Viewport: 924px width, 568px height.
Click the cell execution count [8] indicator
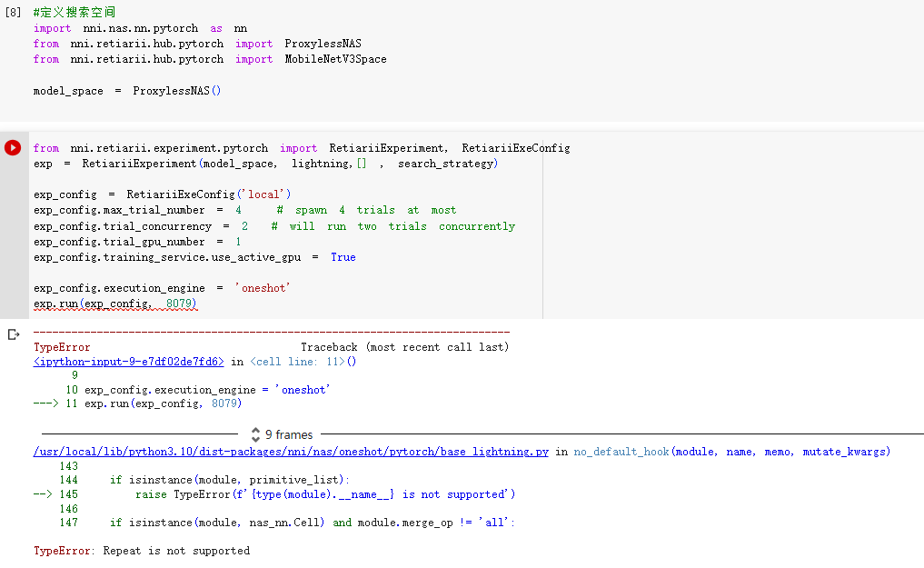coord(12,12)
